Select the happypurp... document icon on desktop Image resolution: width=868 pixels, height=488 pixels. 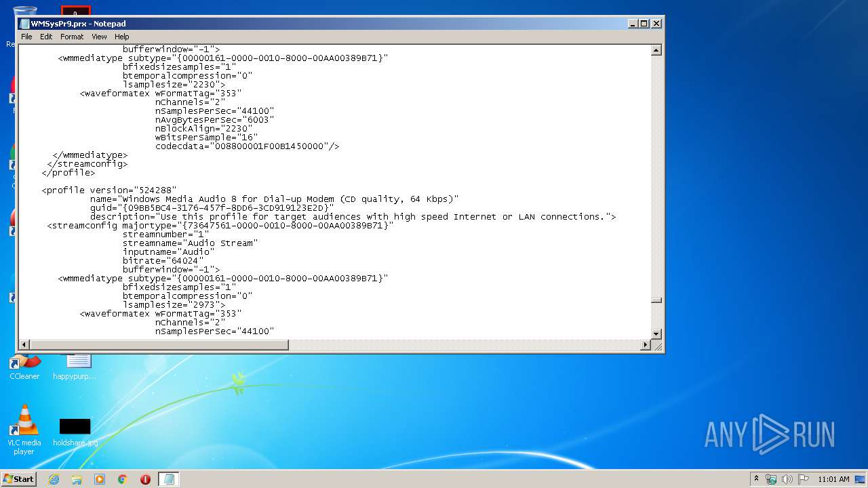75,367
